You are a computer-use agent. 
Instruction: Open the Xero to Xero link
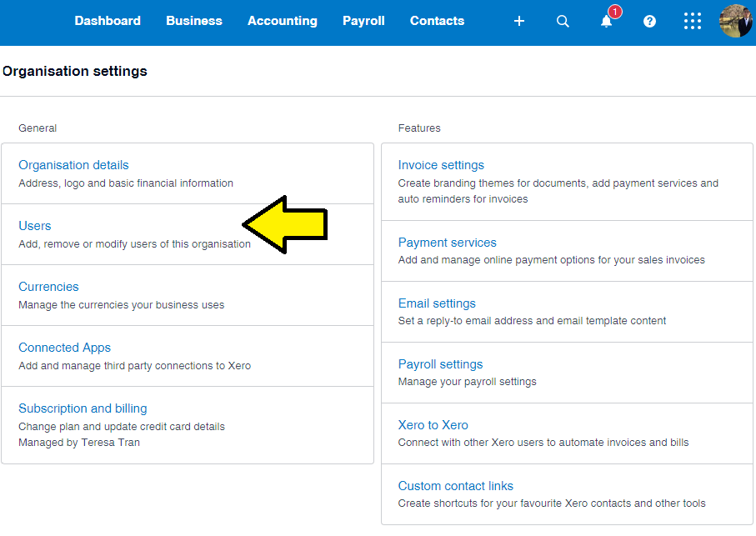[433, 424]
